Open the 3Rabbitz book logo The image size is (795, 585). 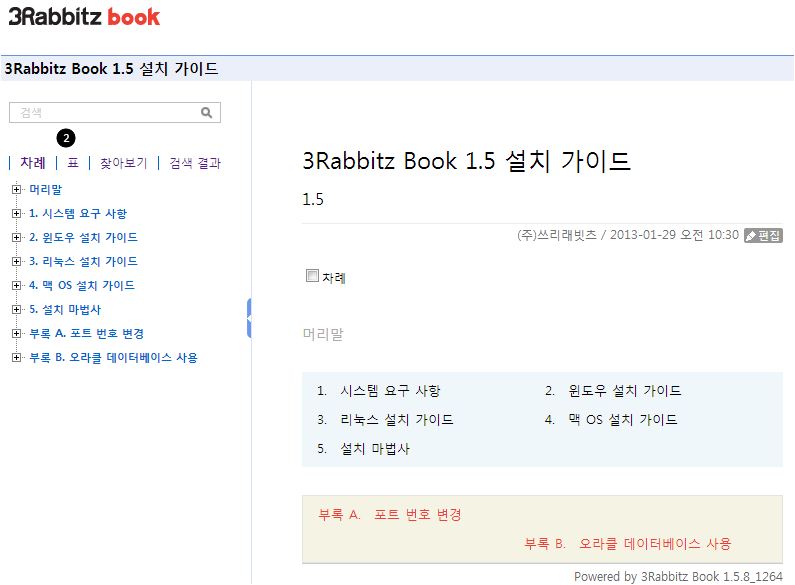84,17
